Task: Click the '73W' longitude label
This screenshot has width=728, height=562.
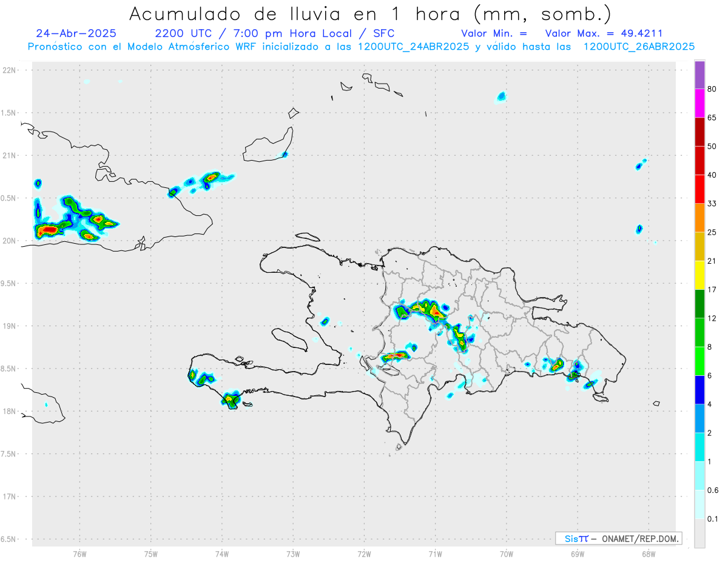Action: 293,554
